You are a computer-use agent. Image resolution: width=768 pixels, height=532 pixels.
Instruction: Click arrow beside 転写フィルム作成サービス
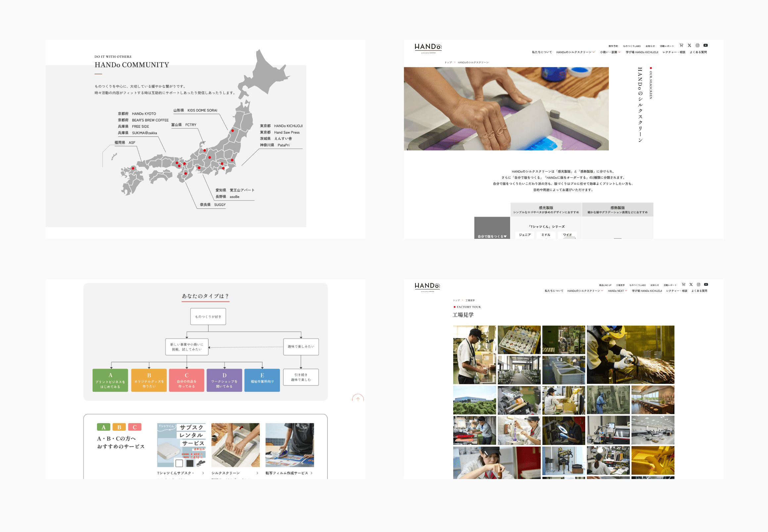(312, 473)
